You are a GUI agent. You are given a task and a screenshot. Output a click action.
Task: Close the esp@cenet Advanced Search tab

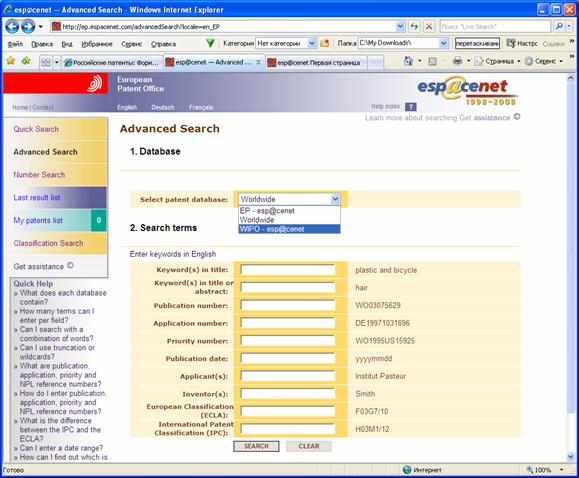[258, 62]
